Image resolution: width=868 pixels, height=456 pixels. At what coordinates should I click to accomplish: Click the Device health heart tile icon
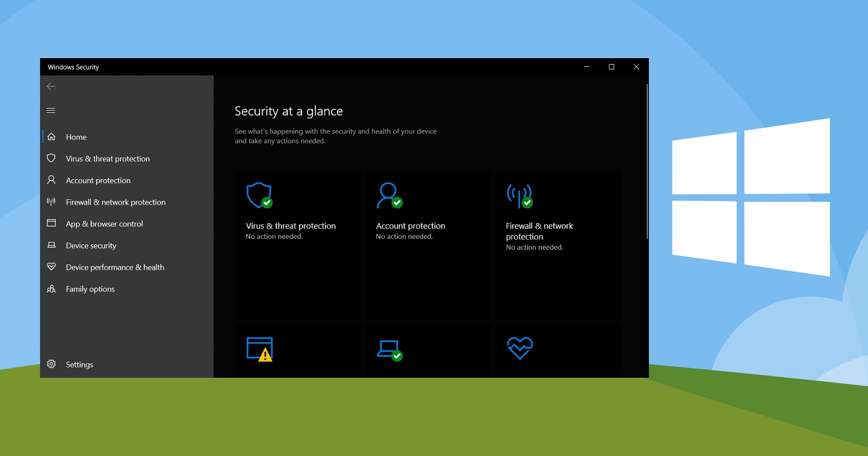(x=520, y=348)
